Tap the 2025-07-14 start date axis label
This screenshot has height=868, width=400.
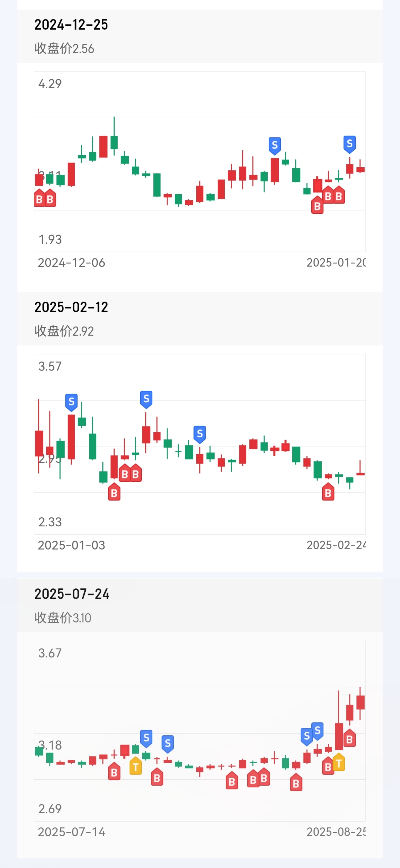point(71,832)
